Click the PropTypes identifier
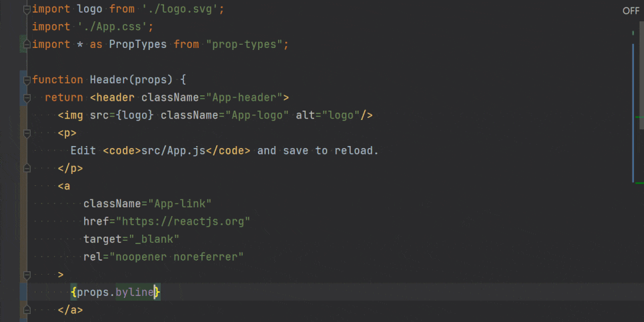Screen dimensions: 644x322 point(137,45)
